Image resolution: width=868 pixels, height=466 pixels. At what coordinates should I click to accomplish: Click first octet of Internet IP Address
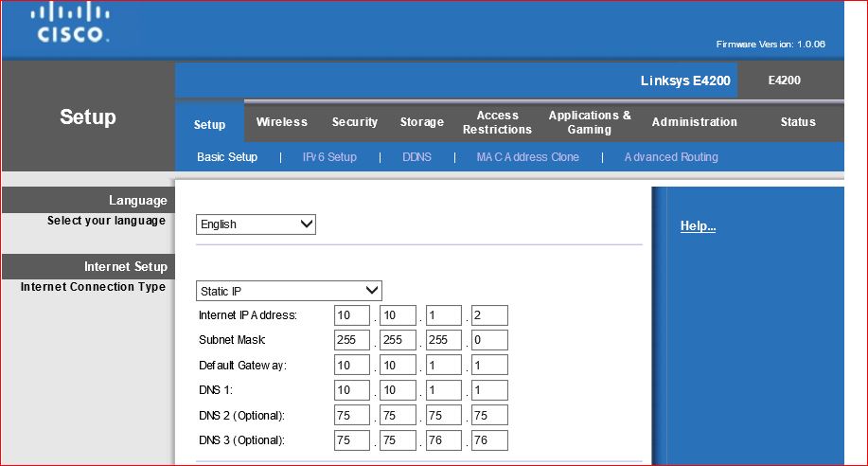coord(352,315)
